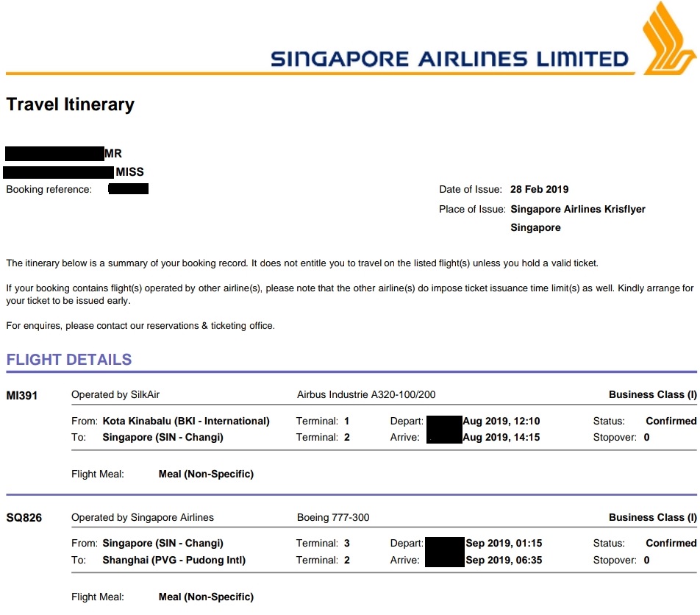Image resolution: width=700 pixels, height=615 pixels.
Task: Click the MI391 Meal (Non-Specific) entry
Action: 206,474
